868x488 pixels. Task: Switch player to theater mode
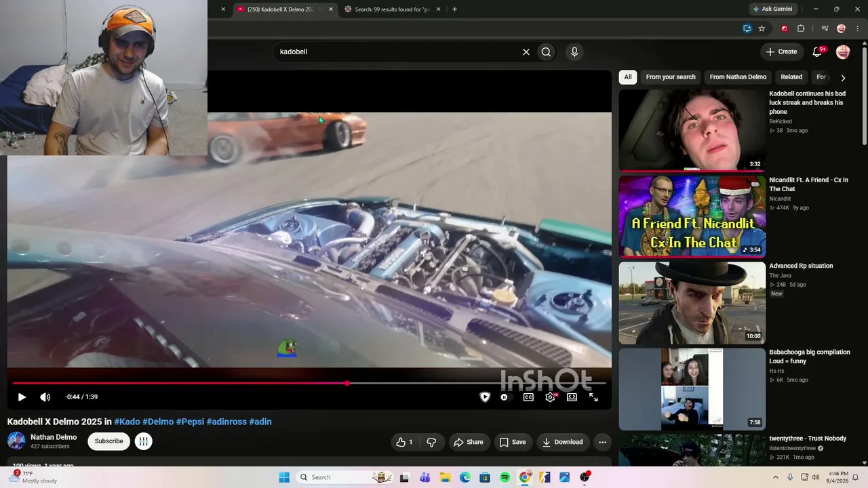pos(572,397)
